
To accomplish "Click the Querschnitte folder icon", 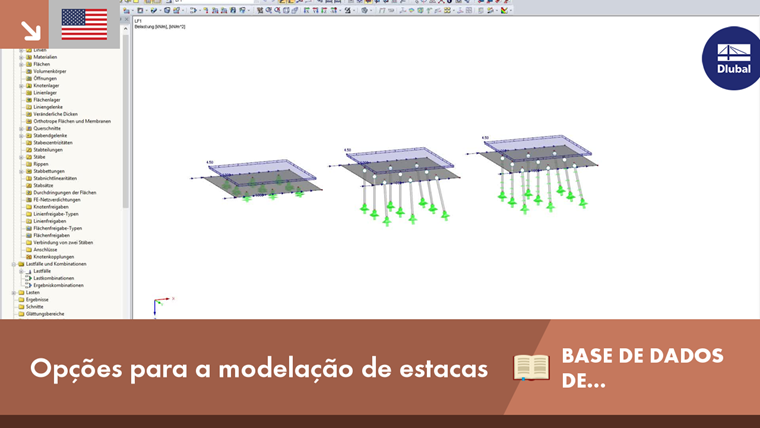I will pos(29,128).
